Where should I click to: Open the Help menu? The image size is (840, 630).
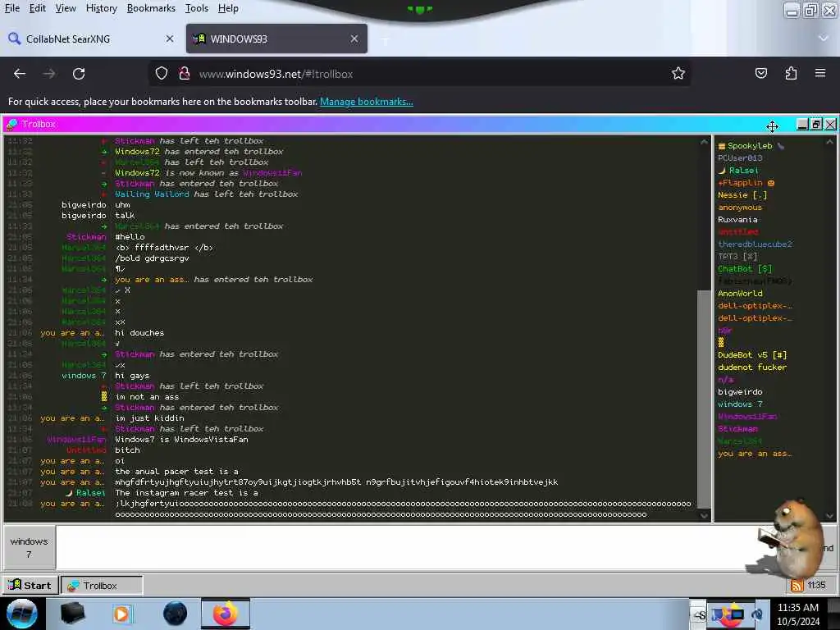click(228, 8)
